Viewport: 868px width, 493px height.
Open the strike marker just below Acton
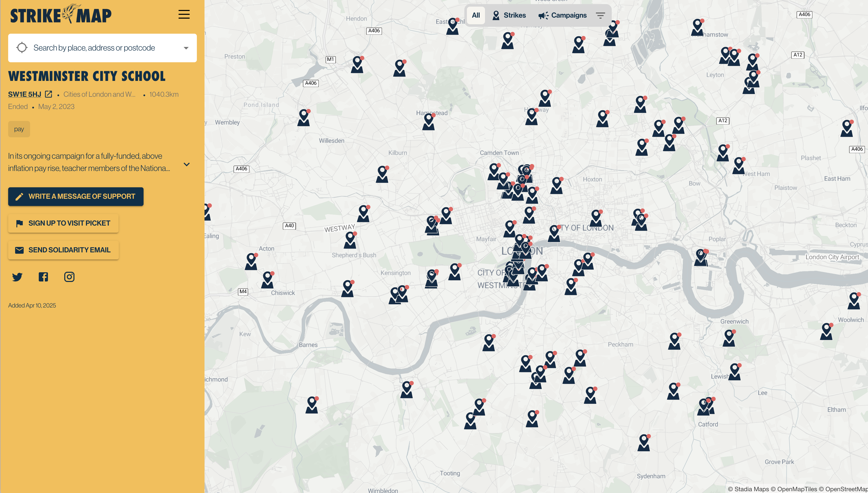coord(251,261)
